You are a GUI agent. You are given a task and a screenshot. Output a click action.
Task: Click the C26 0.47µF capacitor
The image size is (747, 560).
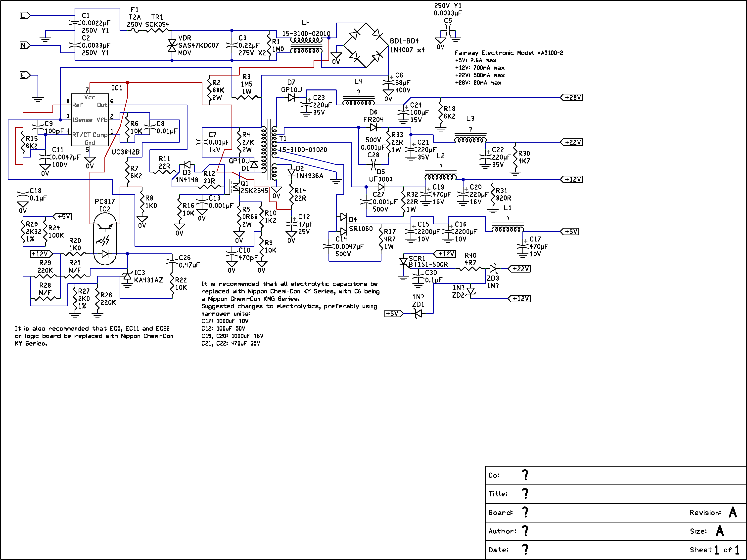[172, 261]
